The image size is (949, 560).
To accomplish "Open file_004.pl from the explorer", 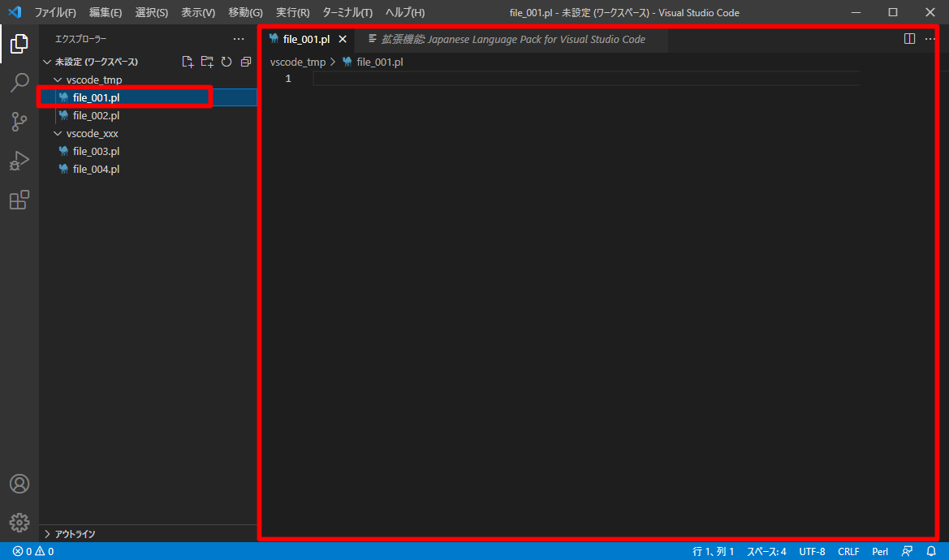I will [x=149, y=170].
